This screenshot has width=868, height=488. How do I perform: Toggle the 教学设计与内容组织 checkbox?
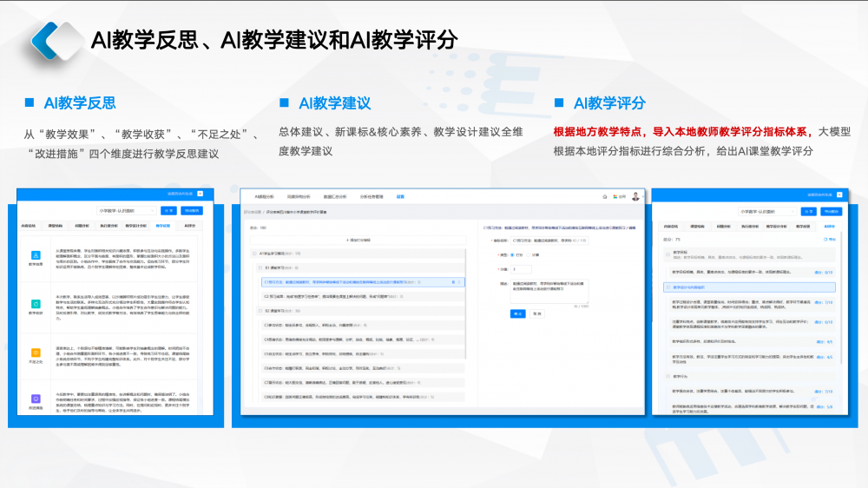pyautogui.click(x=667, y=286)
